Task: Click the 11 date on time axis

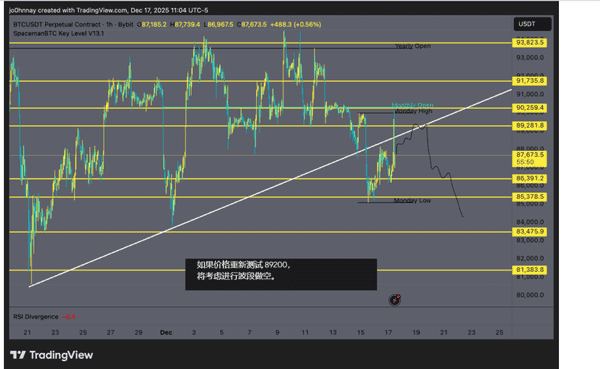Action: click(x=305, y=333)
